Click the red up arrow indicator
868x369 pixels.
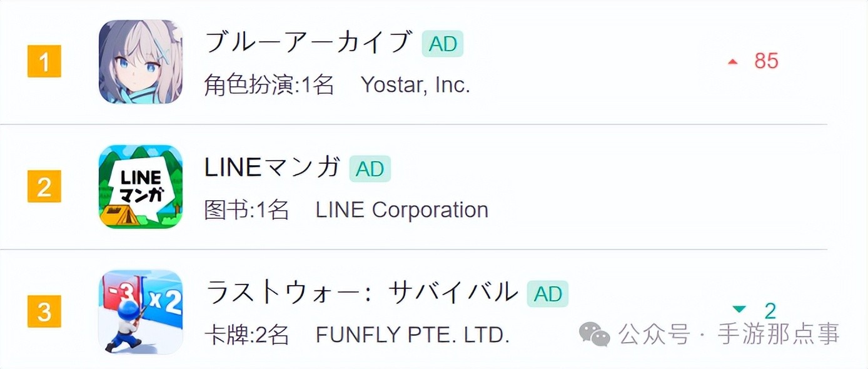coord(733,61)
